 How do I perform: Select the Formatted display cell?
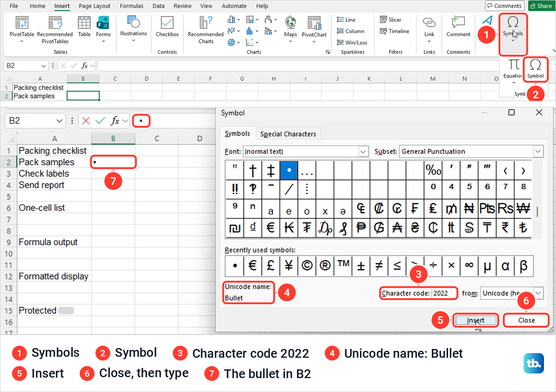point(55,276)
